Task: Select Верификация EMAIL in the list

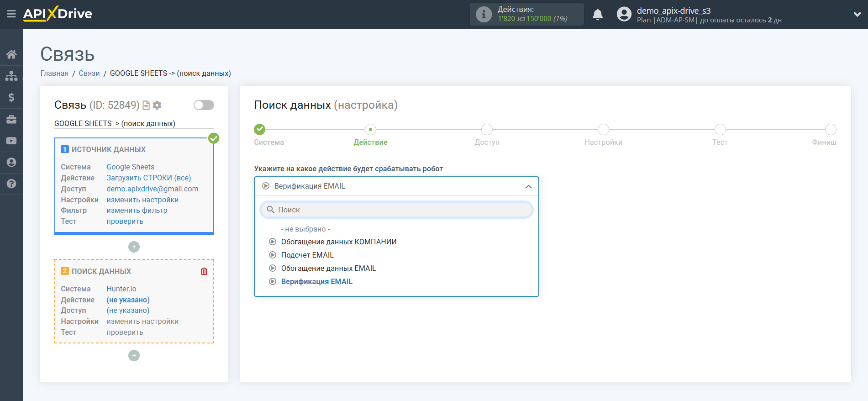Action: pyautogui.click(x=317, y=281)
